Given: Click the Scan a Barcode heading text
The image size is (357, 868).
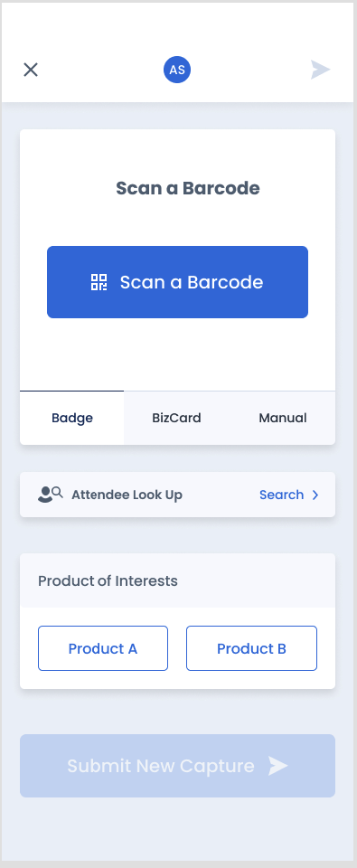Looking at the screenshot, I should [x=188, y=188].
